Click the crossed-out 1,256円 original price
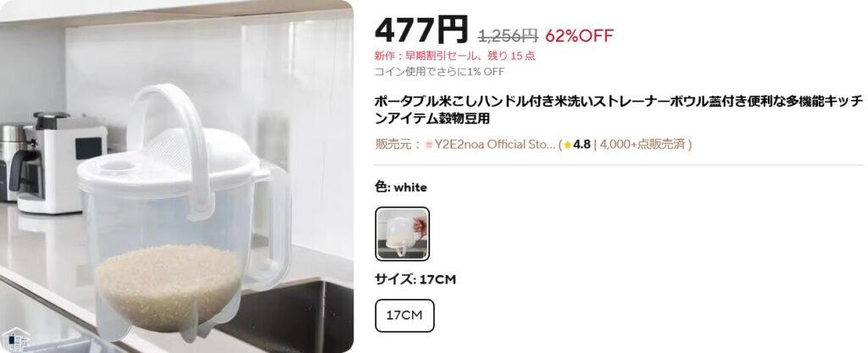The image size is (868, 353). (508, 36)
